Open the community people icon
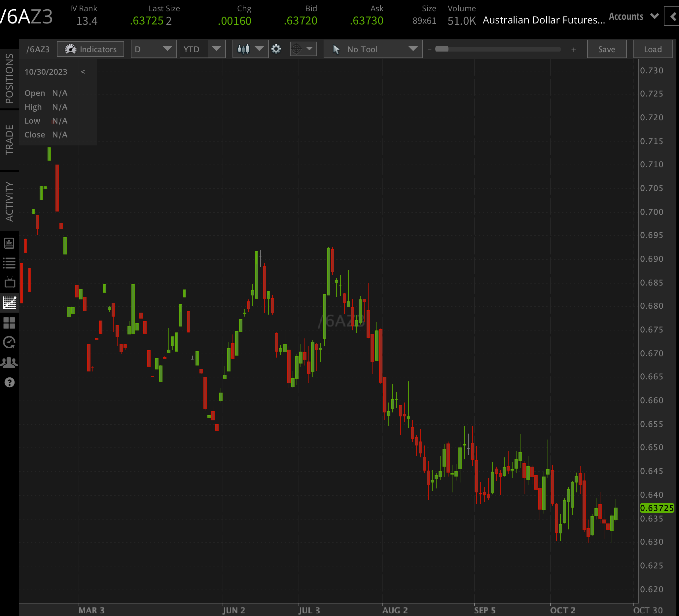This screenshot has height=616, width=679. [x=9, y=363]
